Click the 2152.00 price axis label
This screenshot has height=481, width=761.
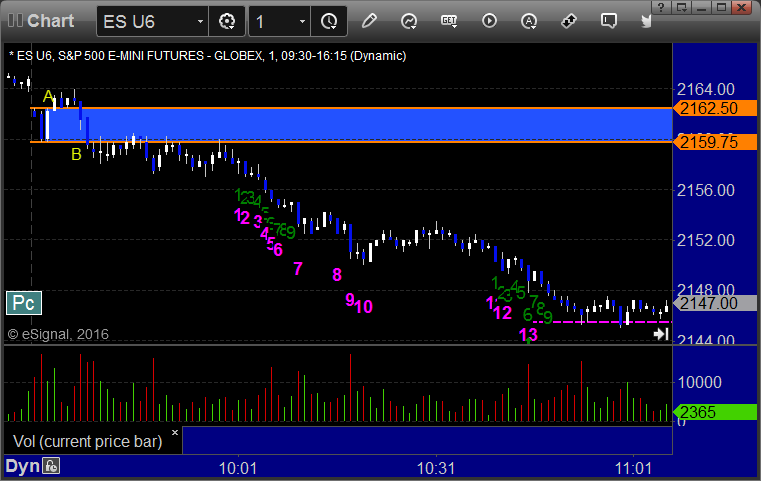tap(706, 240)
